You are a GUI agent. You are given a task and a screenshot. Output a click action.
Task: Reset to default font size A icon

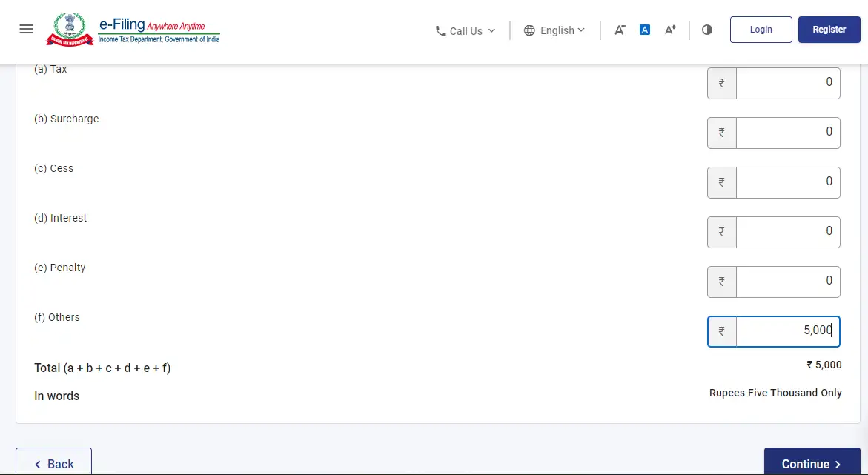click(x=645, y=30)
